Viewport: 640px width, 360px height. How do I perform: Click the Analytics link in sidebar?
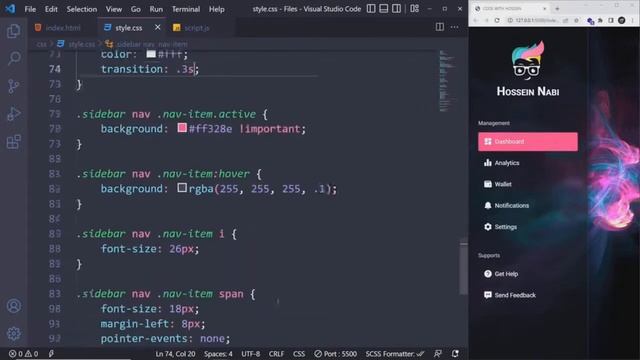click(507, 163)
